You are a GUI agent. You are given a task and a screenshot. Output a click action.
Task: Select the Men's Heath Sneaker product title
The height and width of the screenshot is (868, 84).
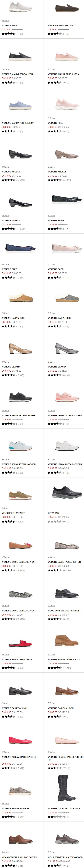[x=13, y=513]
